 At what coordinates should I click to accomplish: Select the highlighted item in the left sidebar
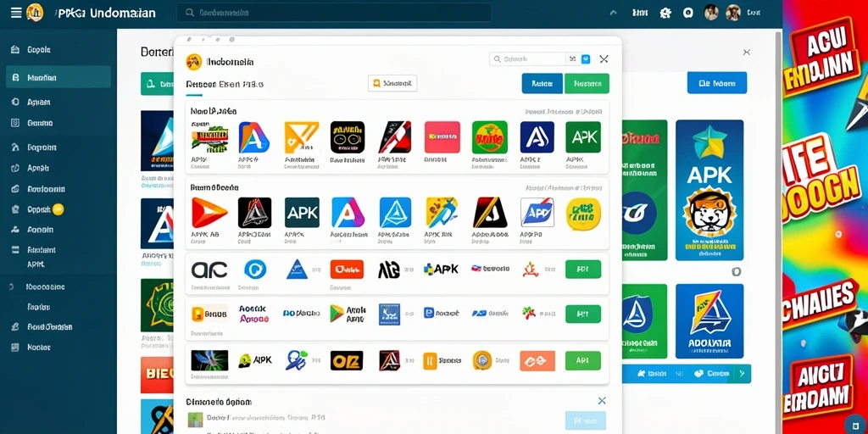tap(58, 77)
